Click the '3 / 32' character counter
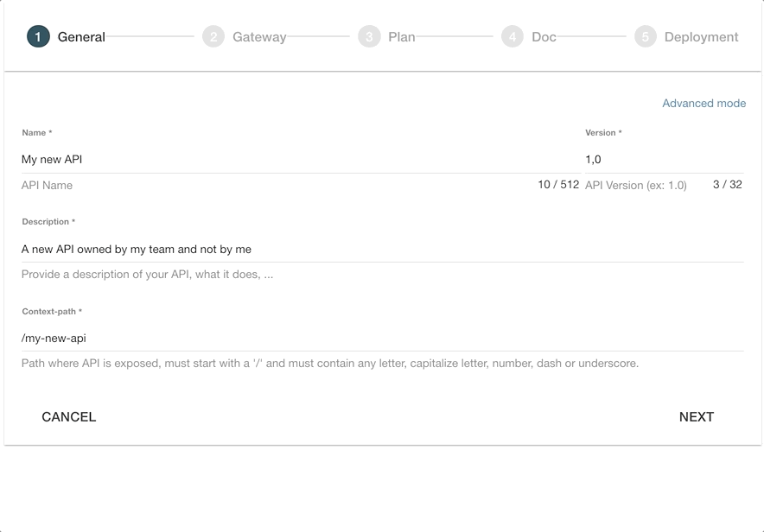This screenshot has width=764, height=532. click(x=728, y=185)
